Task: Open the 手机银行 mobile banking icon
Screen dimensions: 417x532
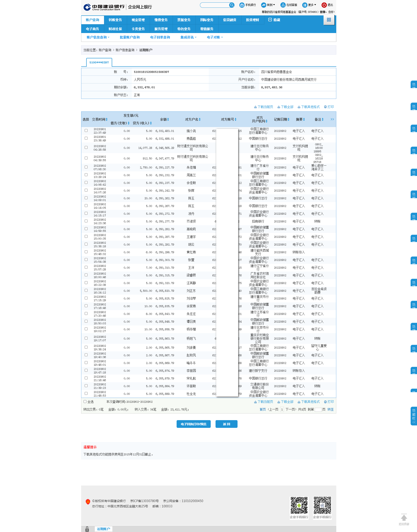Action: (x=242, y=5)
